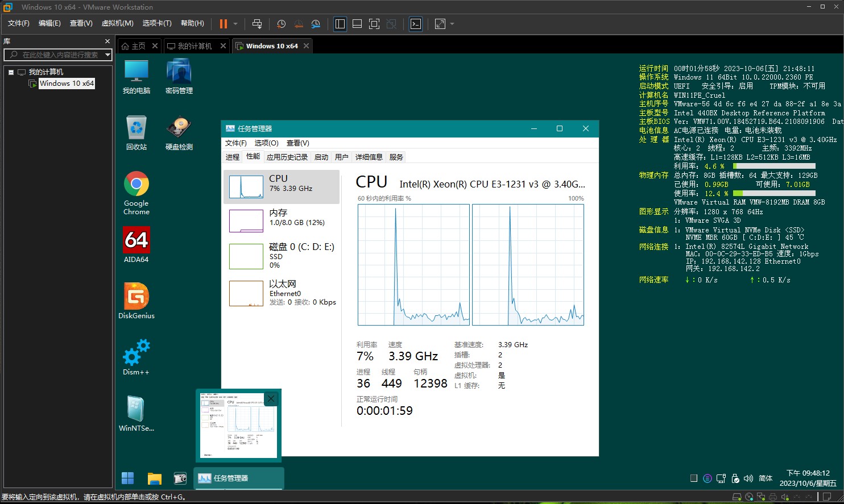Switch to the 详细信息 tab

[x=369, y=157]
